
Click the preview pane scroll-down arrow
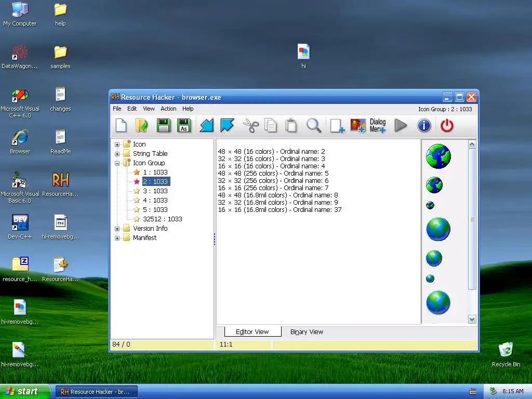pyautogui.click(x=472, y=320)
